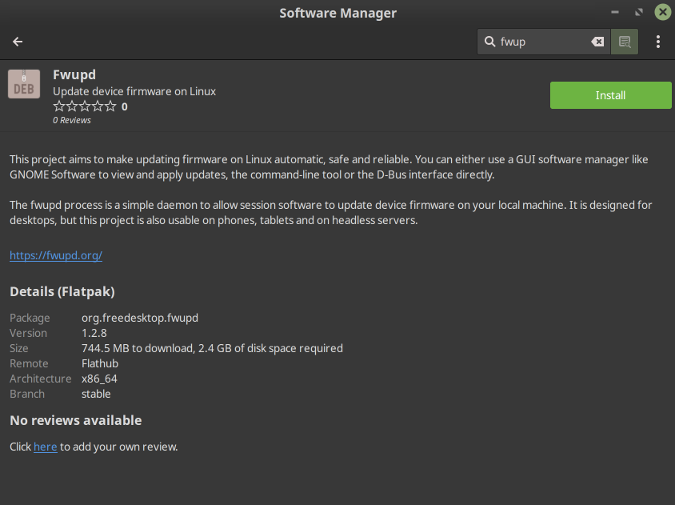This screenshot has width=675, height=505.
Task: Focus the search field containing 'fwup'
Action: [543, 42]
